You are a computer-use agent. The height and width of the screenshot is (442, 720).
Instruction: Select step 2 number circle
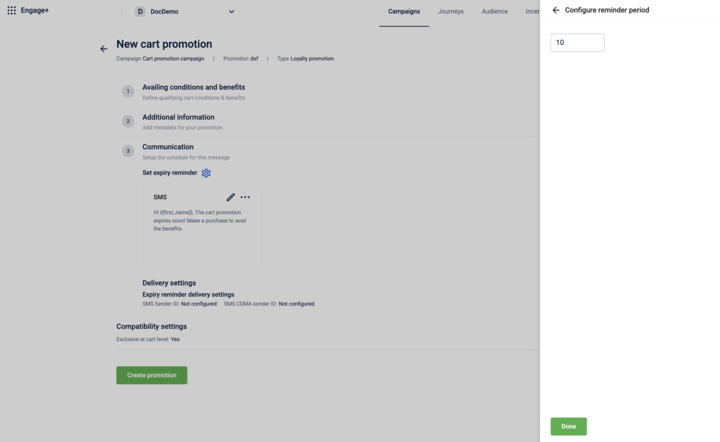coord(128,121)
